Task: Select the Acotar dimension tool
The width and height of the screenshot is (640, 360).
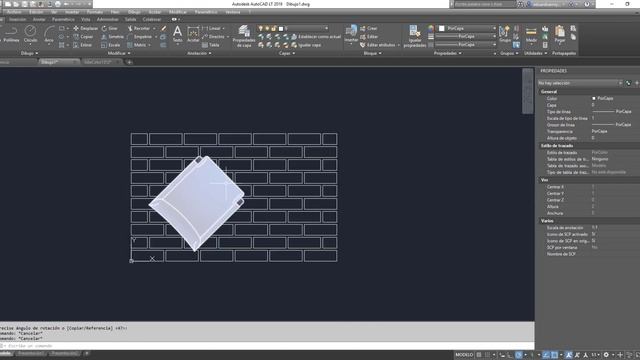Action: (193, 34)
